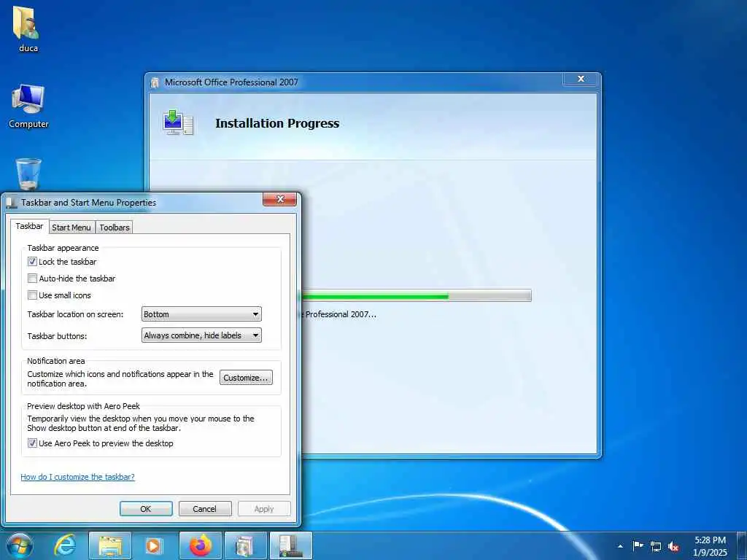This screenshot has height=560, width=747.
Task: Click the Microsoft Office Professional 2007 title text
Action: pyautogui.click(x=231, y=82)
